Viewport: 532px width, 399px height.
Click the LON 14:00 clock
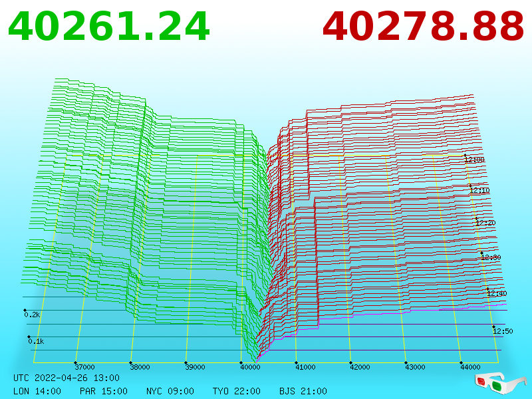point(37,391)
